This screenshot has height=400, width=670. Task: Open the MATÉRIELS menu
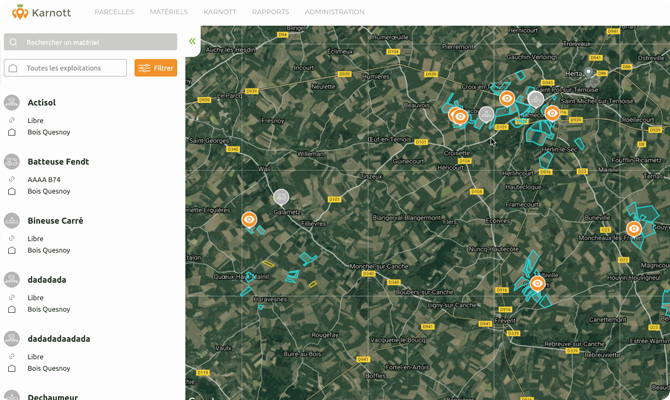(x=169, y=12)
